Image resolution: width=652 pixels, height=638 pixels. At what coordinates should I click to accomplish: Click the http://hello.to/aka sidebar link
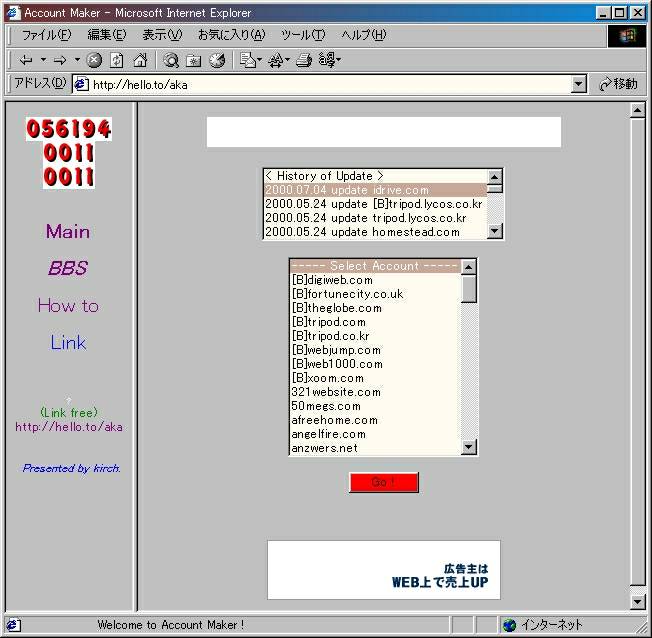click(69, 427)
